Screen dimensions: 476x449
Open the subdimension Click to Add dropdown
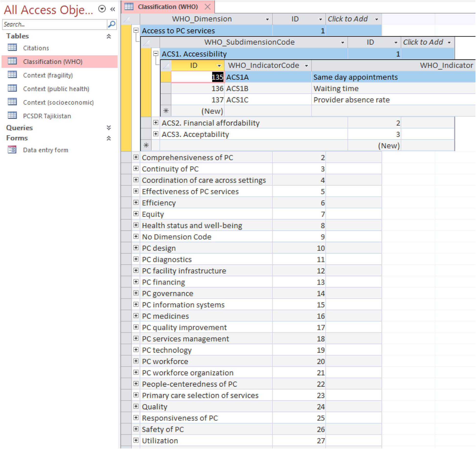449,42
